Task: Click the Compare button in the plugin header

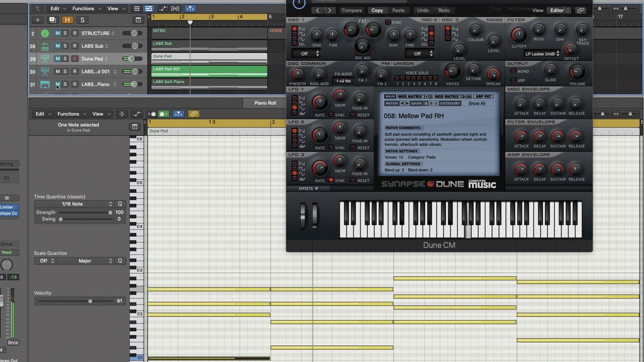Action: pyautogui.click(x=352, y=10)
